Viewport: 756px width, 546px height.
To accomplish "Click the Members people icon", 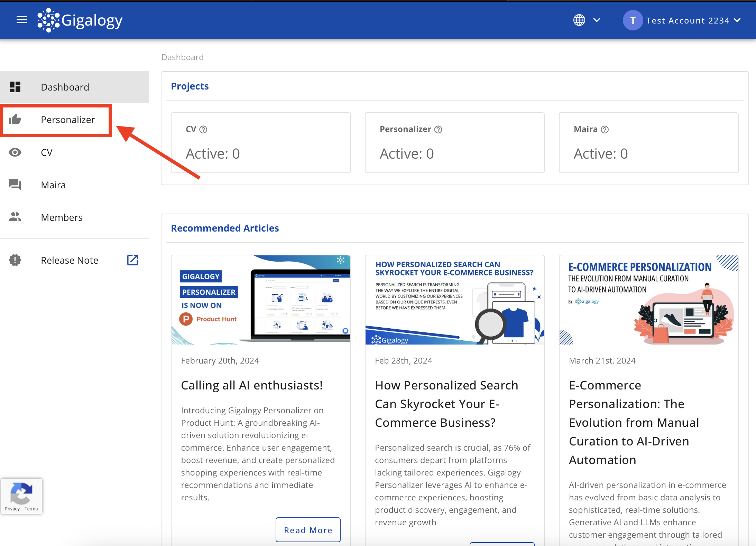I will pos(15,217).
